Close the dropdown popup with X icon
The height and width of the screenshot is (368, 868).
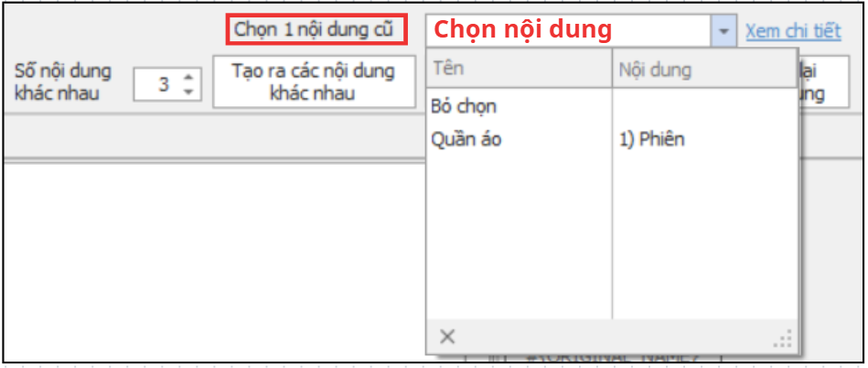tap(446, 336)
